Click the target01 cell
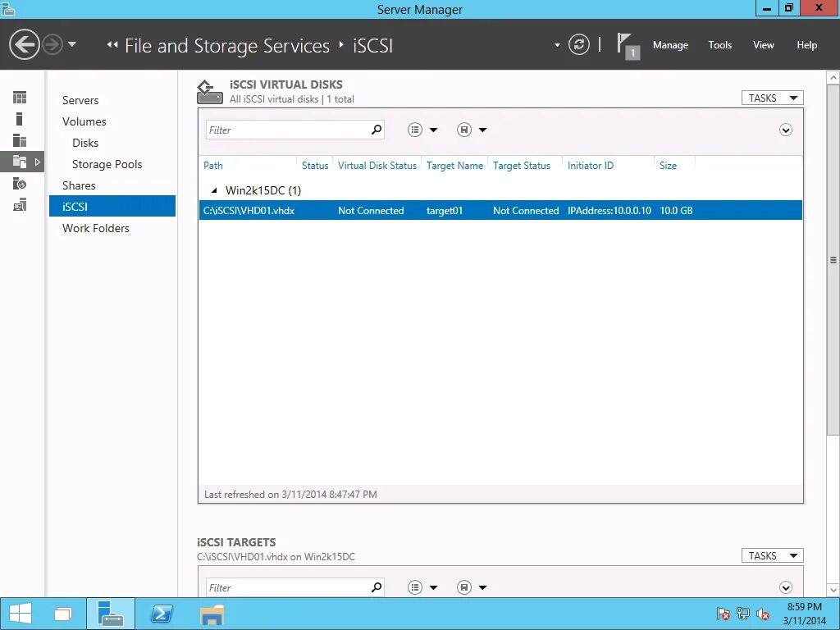 [x=445, y=211]
